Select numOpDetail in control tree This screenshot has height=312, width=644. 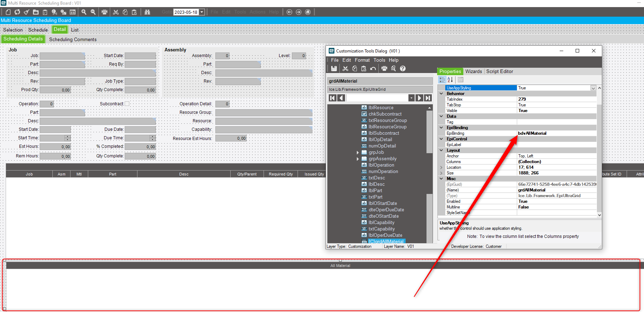(382, 146)
